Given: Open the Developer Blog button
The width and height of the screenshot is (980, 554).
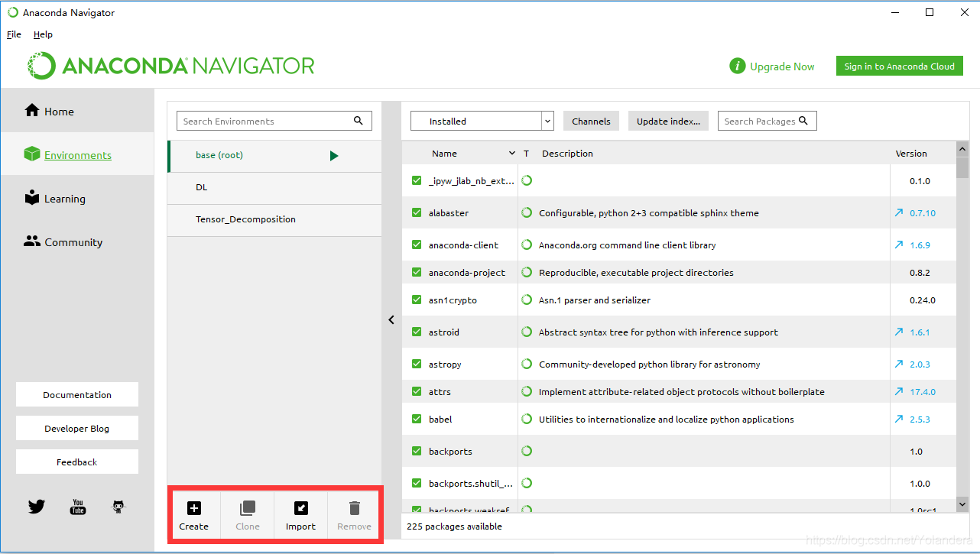Looking at the screenshot, I should pos(77,429).
